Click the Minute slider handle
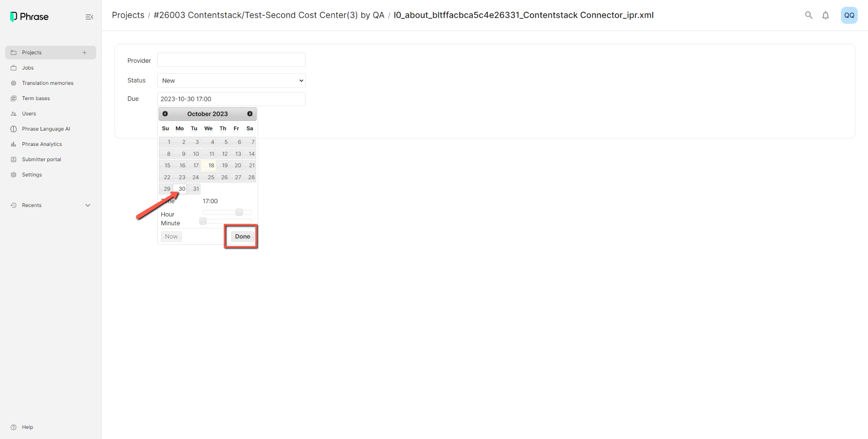 point(203,221)
